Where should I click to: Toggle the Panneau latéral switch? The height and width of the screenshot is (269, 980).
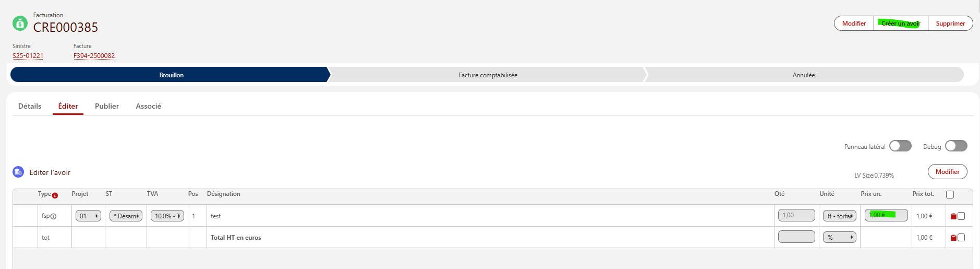point(900,146)
